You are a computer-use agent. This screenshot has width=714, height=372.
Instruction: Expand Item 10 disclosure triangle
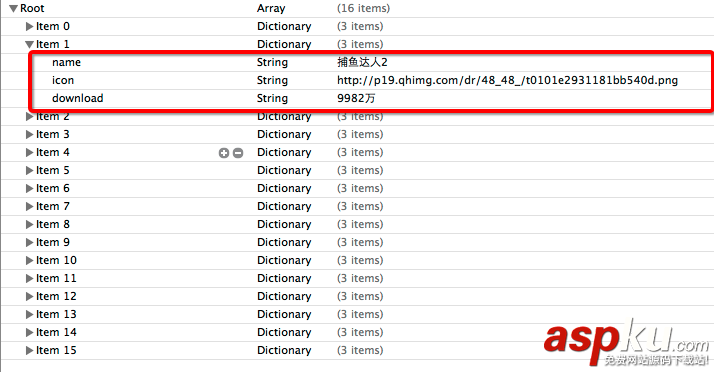point(29,260)
